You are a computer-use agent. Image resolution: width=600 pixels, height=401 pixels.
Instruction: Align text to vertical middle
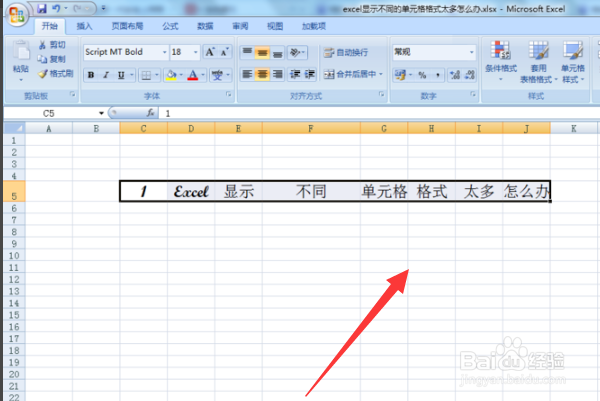coord(262,52)
